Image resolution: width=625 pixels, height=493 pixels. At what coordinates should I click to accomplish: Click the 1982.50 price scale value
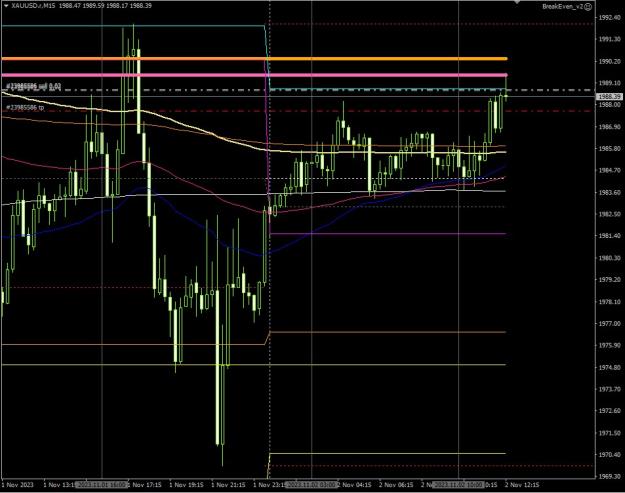[609, 214]
